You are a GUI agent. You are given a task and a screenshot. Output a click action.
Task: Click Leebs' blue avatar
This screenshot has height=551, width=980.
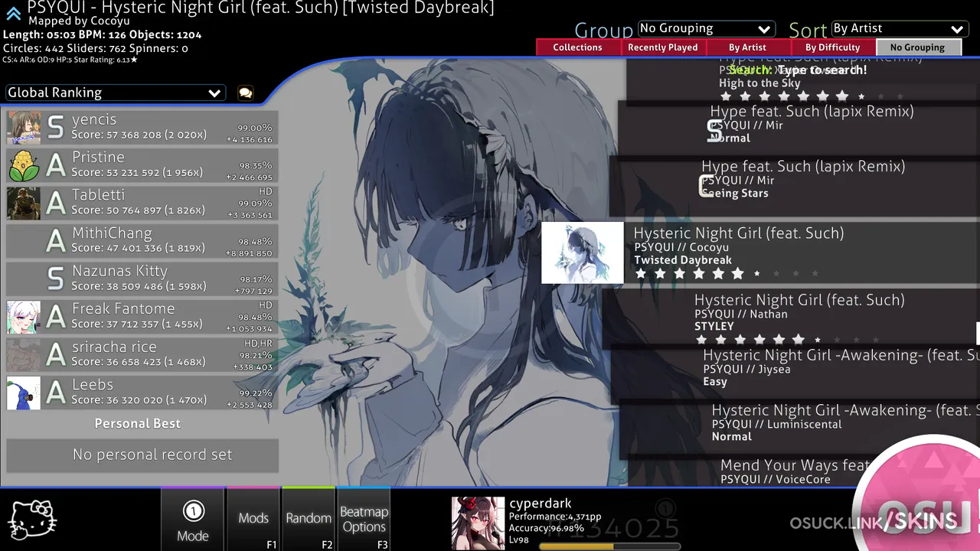click(x=24, y=393)
